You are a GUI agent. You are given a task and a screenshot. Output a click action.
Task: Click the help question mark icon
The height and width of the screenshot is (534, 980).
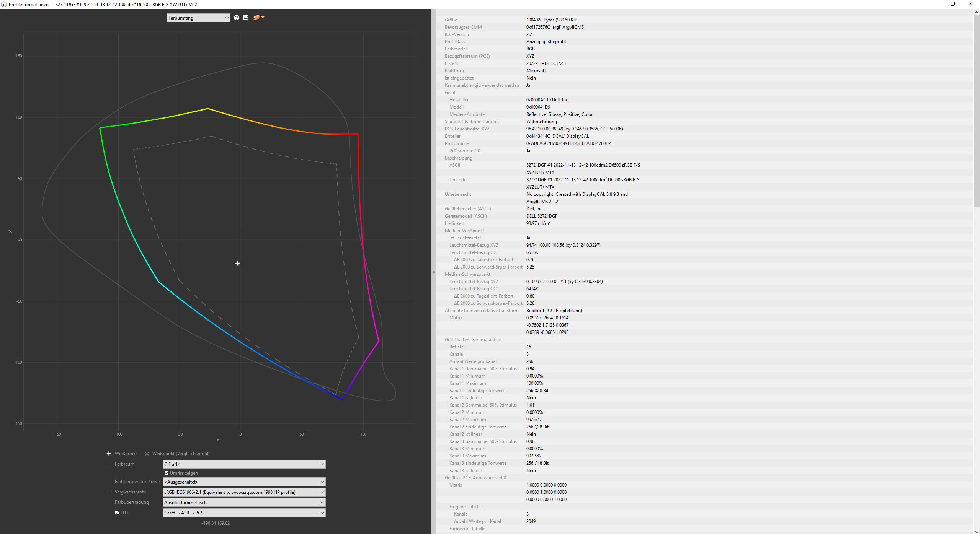tap(237, 18)
